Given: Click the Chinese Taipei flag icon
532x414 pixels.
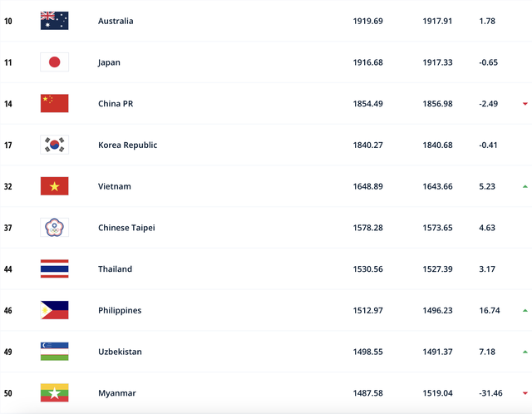Looking at the screenshot, I should (x=54, y=228).
